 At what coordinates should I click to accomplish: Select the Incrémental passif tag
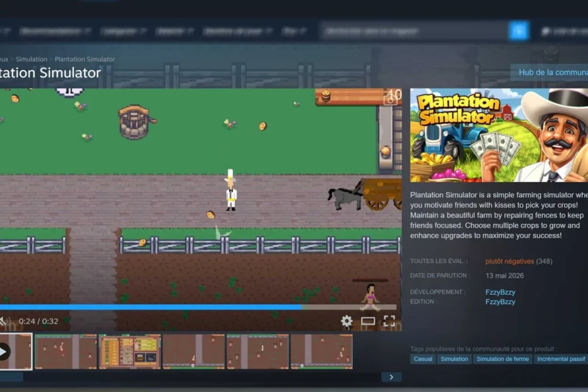click(x=561, y=359)
